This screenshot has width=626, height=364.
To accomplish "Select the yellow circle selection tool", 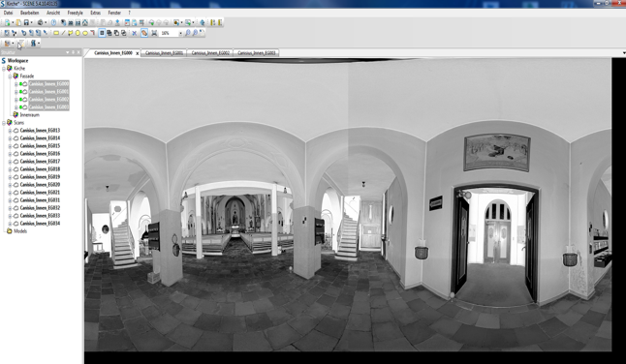I will 78,33.
